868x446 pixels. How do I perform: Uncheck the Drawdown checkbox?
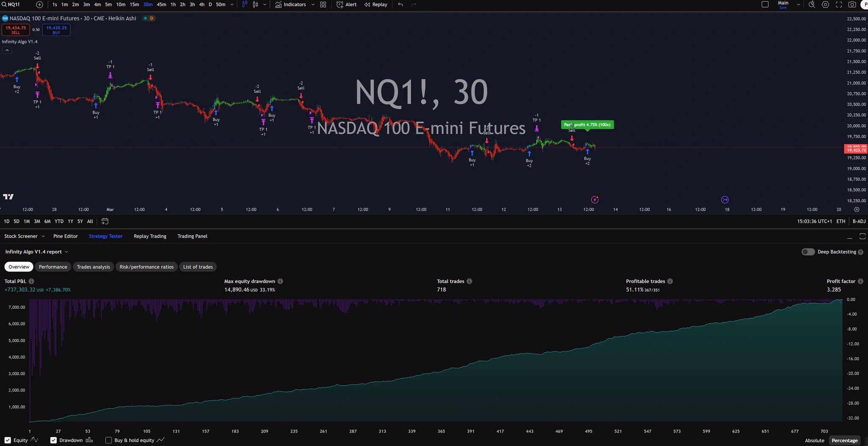(53, 440)
